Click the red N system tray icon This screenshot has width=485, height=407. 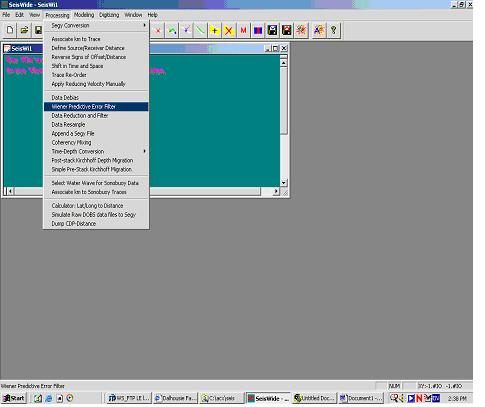[x=419, y=398]
